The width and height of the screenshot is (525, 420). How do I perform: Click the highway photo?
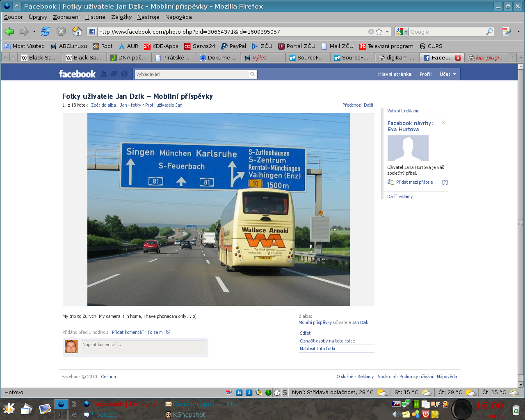coord(218,210)
